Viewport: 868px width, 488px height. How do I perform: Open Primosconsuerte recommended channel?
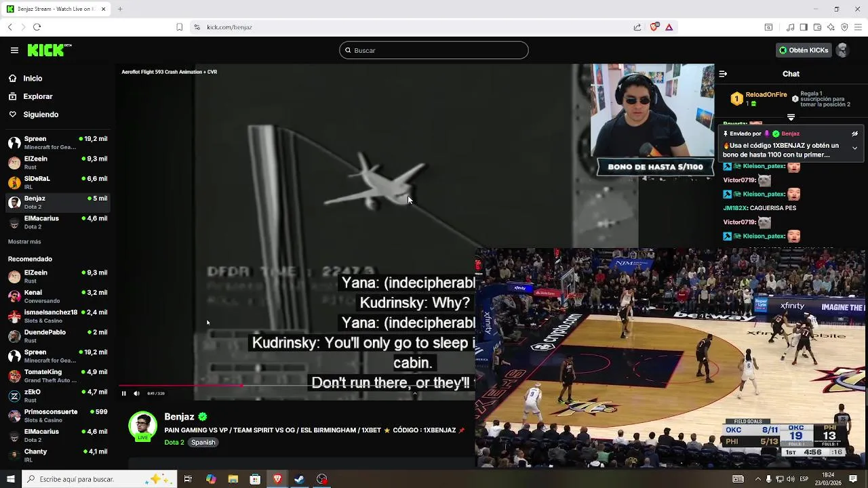click(x=58, y=415)
